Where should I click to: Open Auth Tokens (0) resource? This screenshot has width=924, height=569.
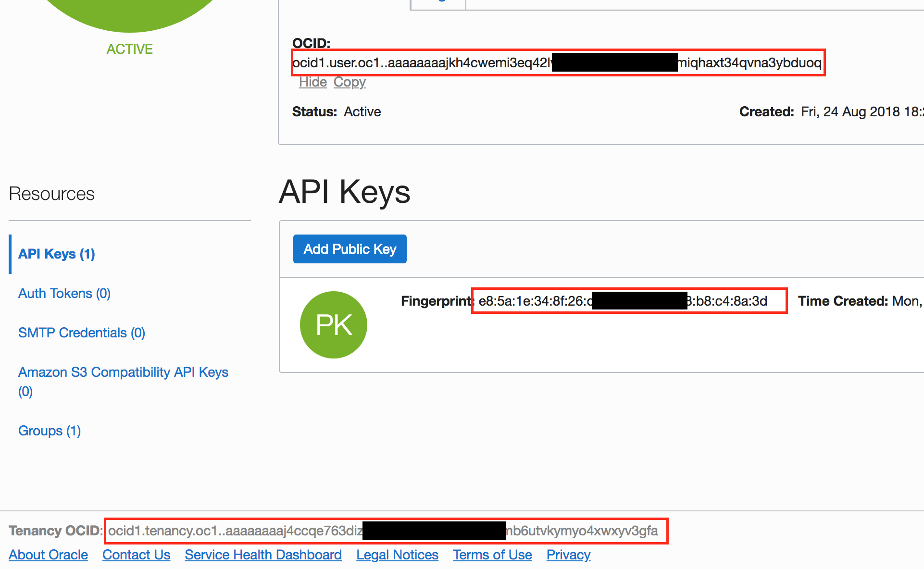64,293
